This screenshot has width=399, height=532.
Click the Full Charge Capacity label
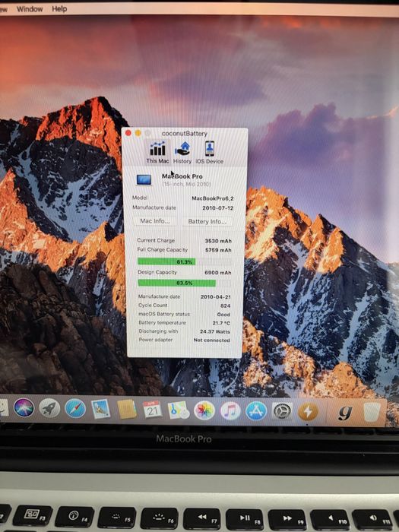pos(162,249)
